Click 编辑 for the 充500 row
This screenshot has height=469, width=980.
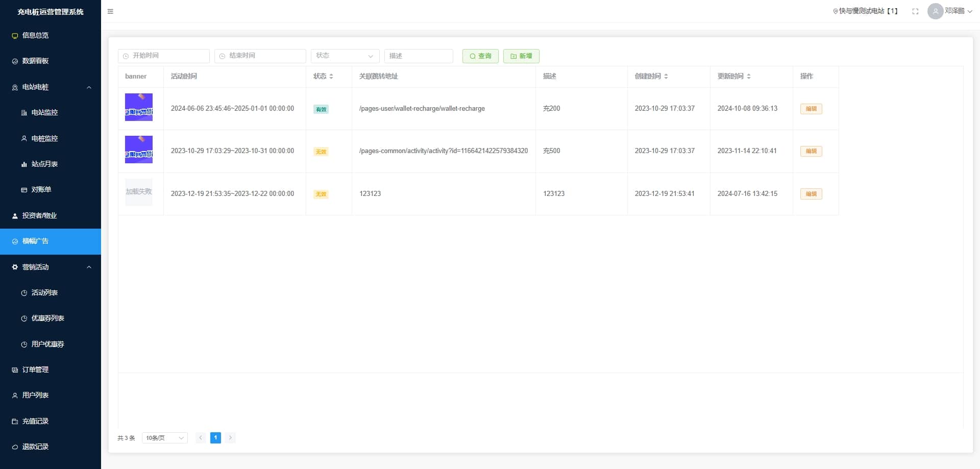point(811,151)
